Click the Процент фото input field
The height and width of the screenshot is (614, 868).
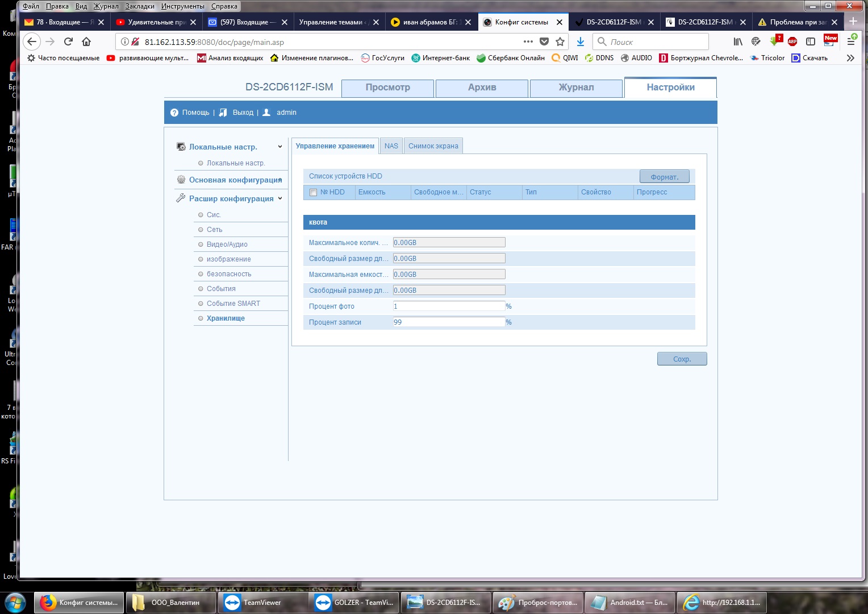click(x=449, y=306)
